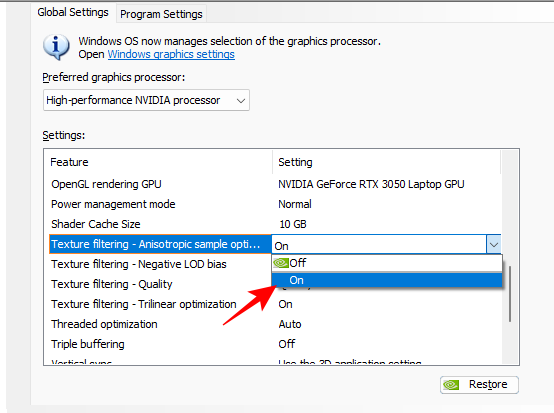Switch to the Global Settings tab

[x=73, y=13]
